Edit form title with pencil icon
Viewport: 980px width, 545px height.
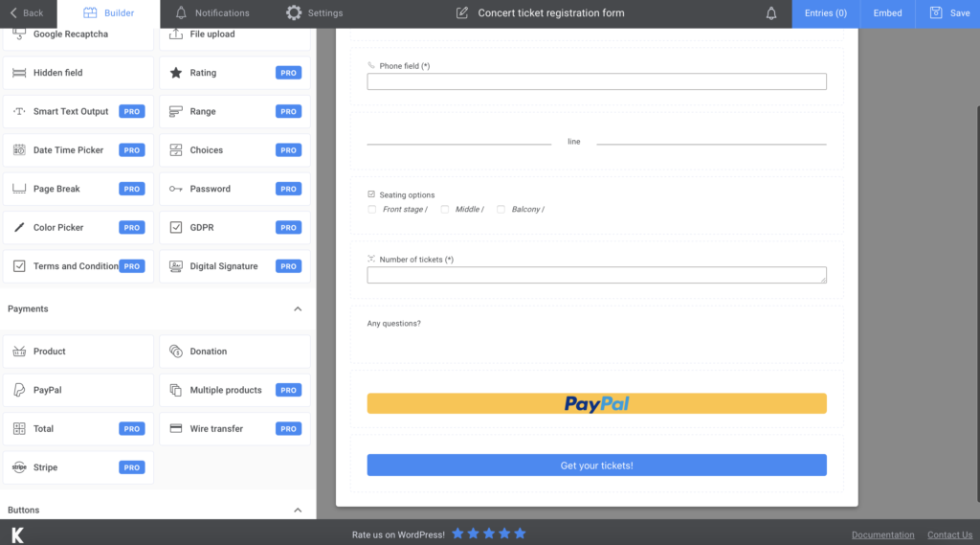[462, 13]
